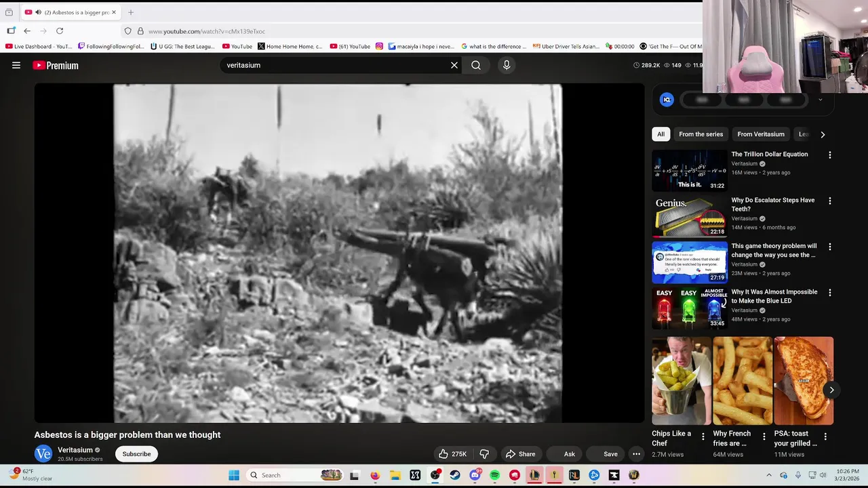
Task: Start voice search with microphone icon
Action: point(507,65)
